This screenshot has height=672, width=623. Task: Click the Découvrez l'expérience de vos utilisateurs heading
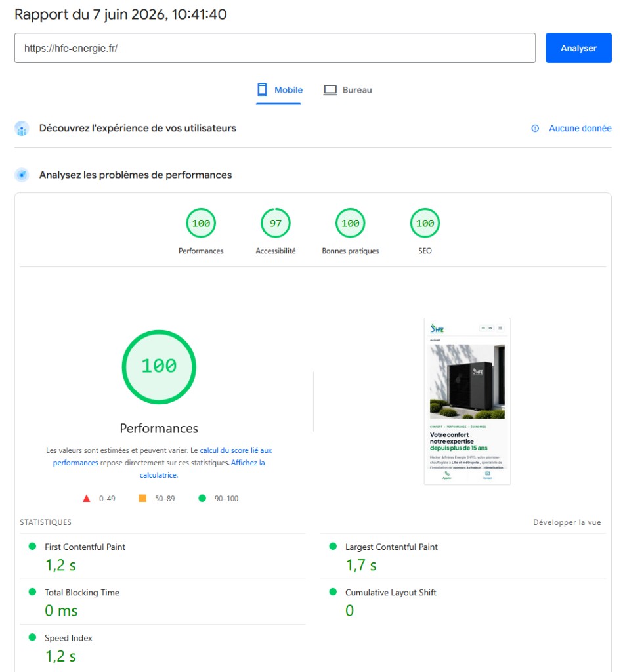[138, 128]
